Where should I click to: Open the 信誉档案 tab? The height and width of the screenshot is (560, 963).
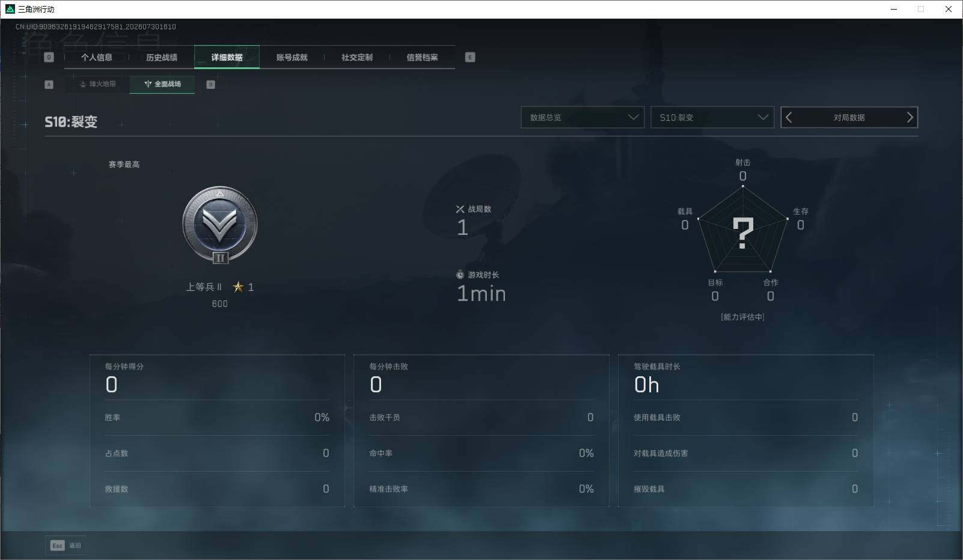click(422, 57)
